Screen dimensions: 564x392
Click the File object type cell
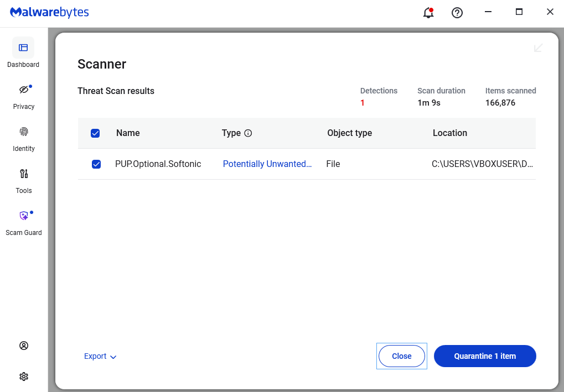click(x=333, y=164)
